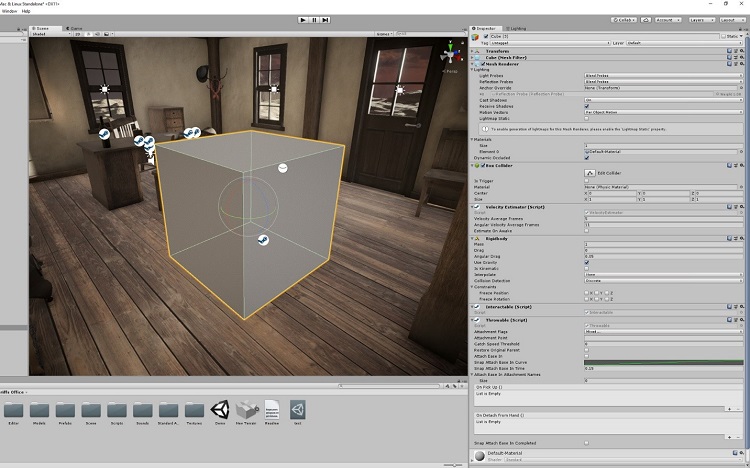Open the Account dropdown button
The width and height of the screenshot is (750, 468).
(667, 20)
